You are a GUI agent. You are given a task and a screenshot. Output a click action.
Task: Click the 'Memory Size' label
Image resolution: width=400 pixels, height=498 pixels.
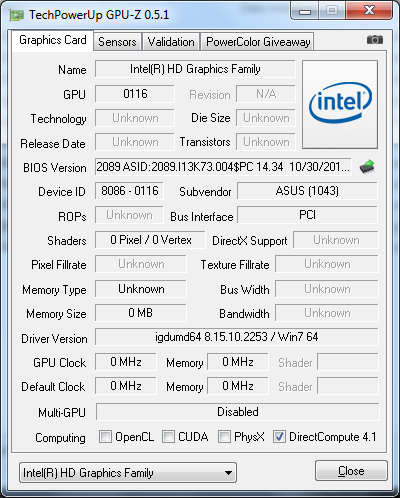click(x=56, y=314)
